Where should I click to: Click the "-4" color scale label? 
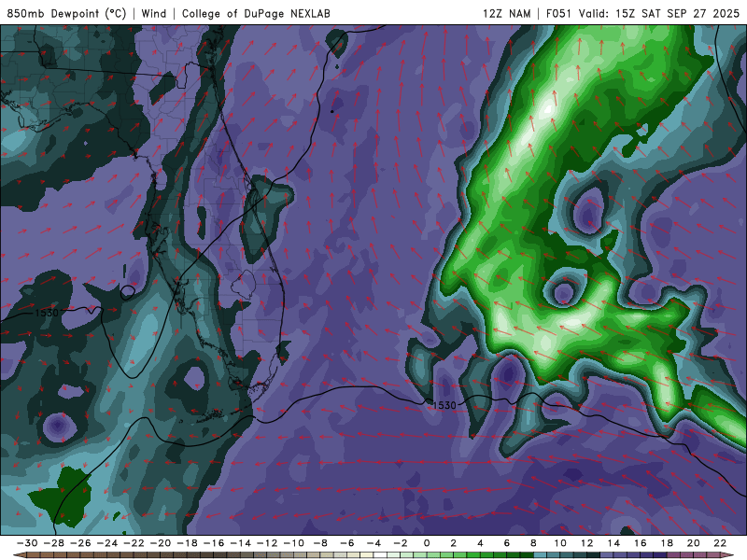click(x=373, y=543)
